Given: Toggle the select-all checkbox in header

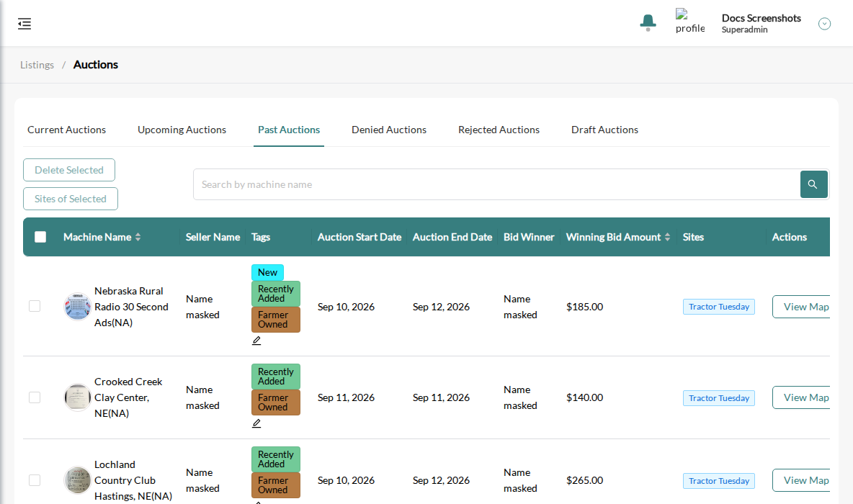Looking at the screenshot, I should [40, 237].
